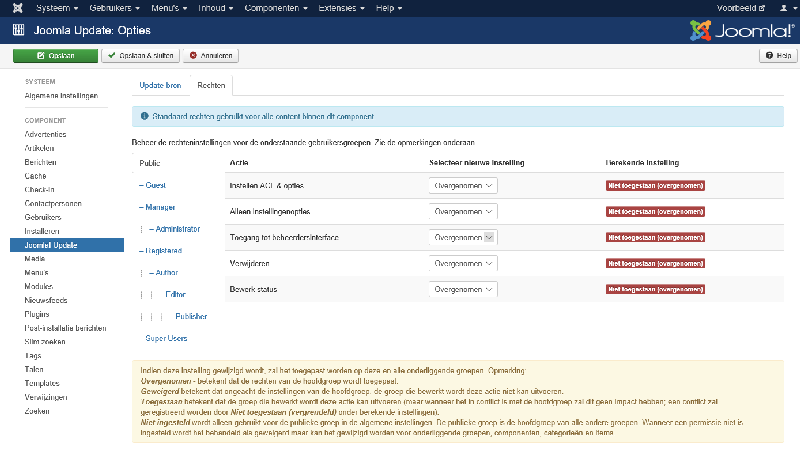Viewport: 800px width, 473px height.
Task: Open dropdown for Bewerk status action
Action: point(463,289)
